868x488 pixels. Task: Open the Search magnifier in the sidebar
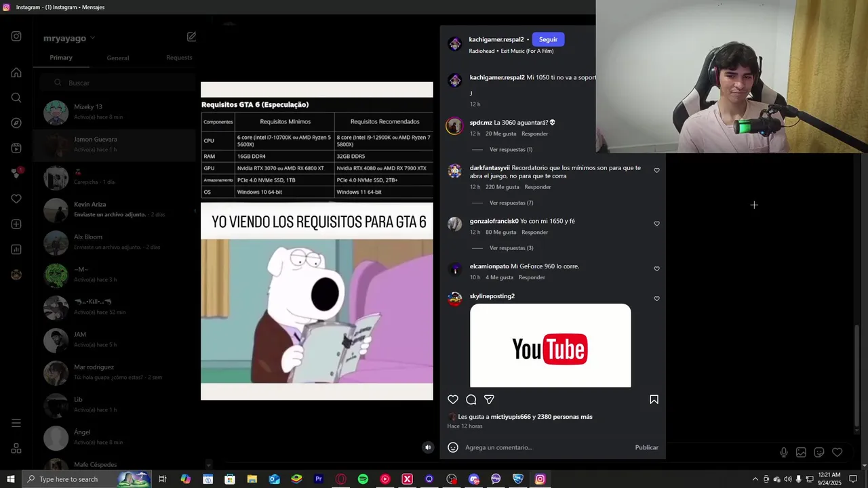point(16,98)
